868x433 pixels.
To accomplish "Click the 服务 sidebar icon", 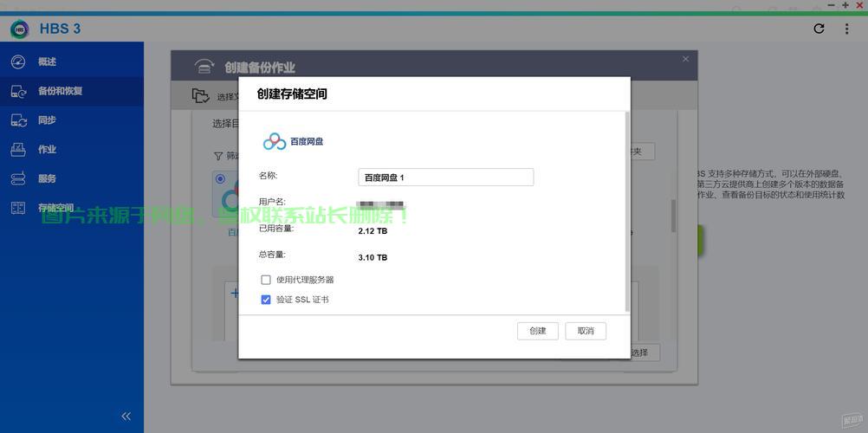I will [x=18, y=179].
